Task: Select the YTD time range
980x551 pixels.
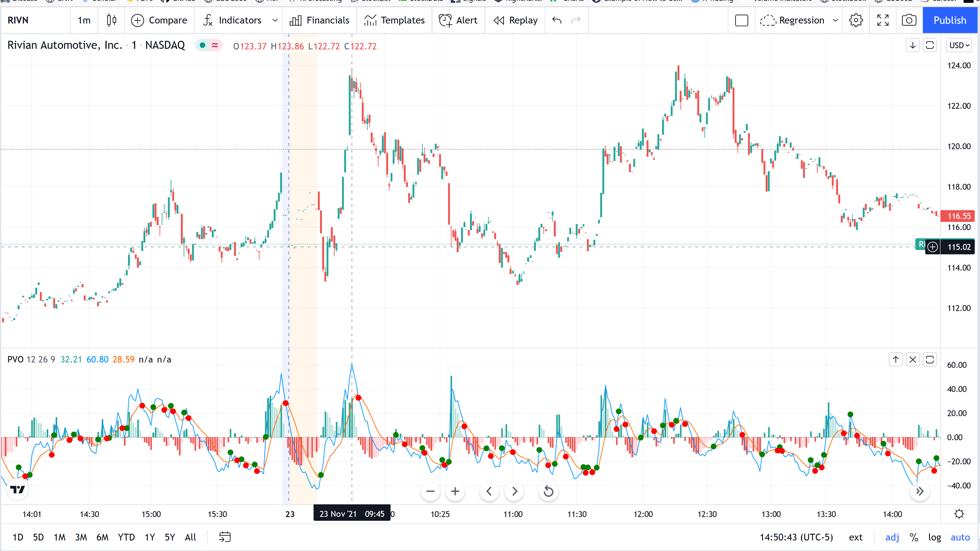Action: (126, 537)
